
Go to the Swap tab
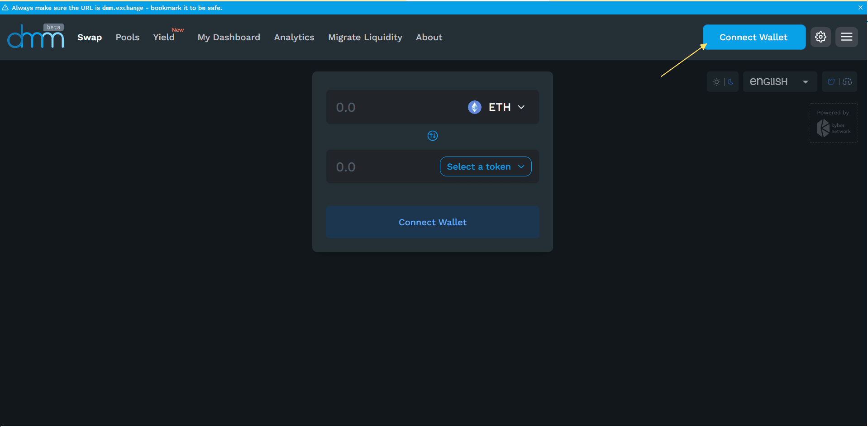pos(90,37)
